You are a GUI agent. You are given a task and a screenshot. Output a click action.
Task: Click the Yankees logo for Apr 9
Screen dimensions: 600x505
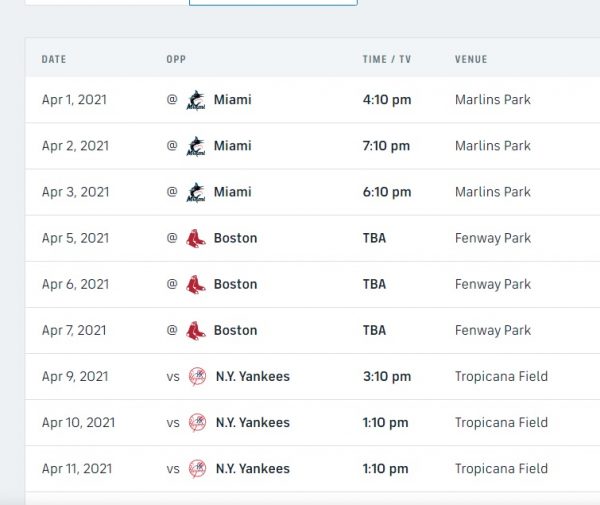198,377
